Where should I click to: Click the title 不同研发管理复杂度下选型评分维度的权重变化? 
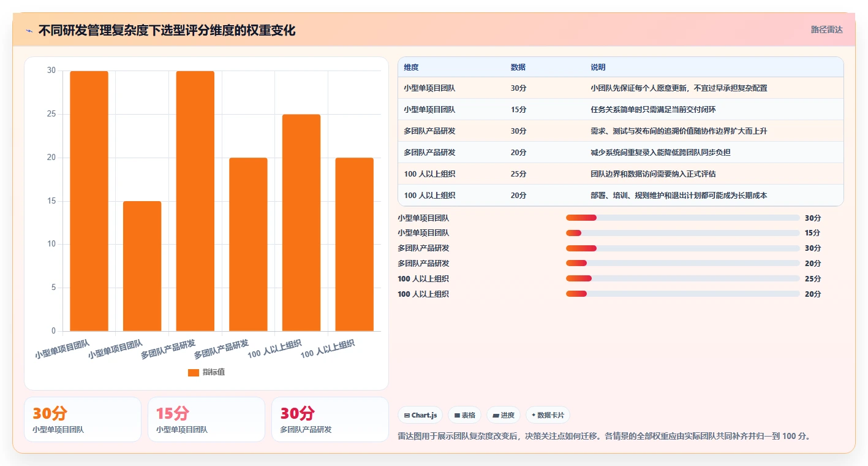167,31
